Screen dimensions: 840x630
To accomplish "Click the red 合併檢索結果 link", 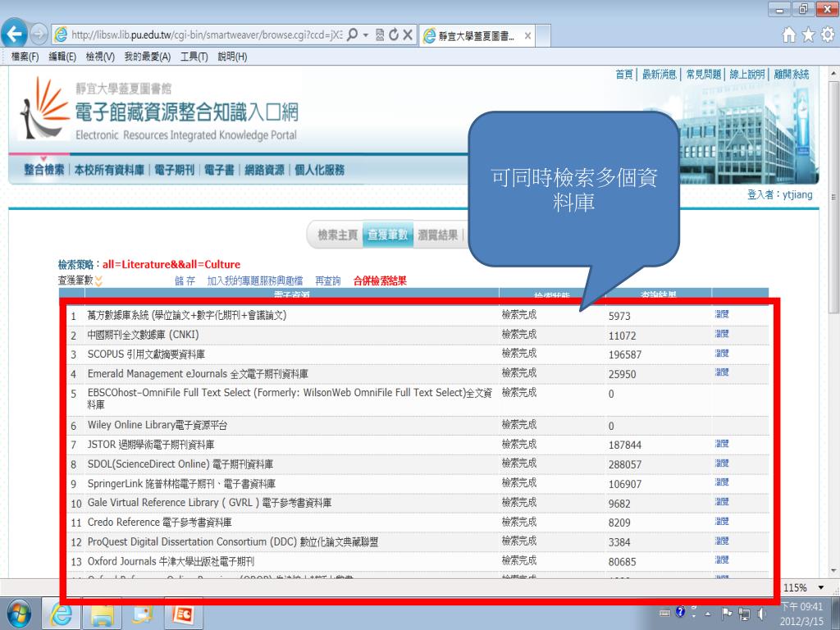I will (380, 281).
